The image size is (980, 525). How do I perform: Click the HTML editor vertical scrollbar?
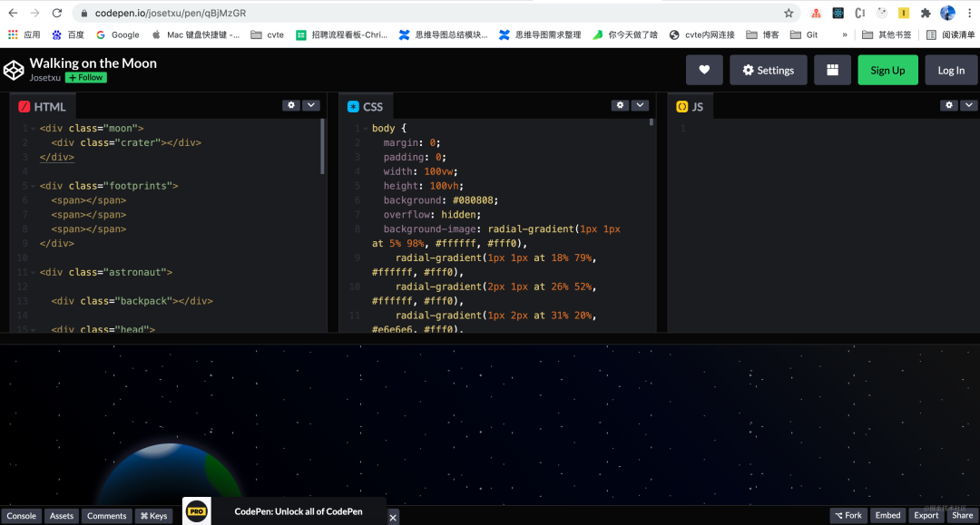point(322,147)
